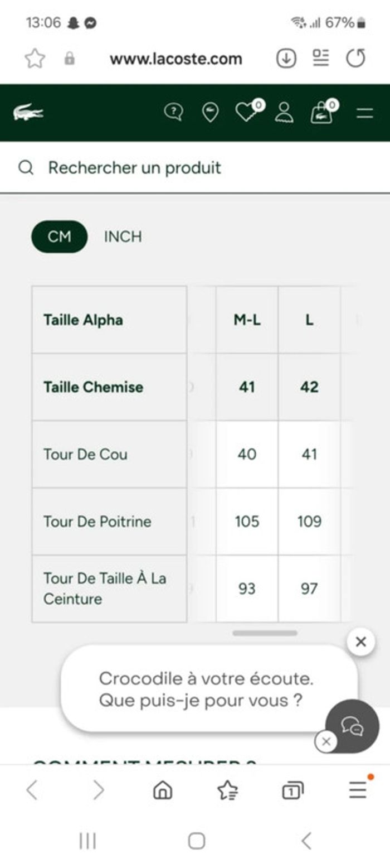
Task: Open the Lacoste hamburger menu
Action: [x=364, y=113]
